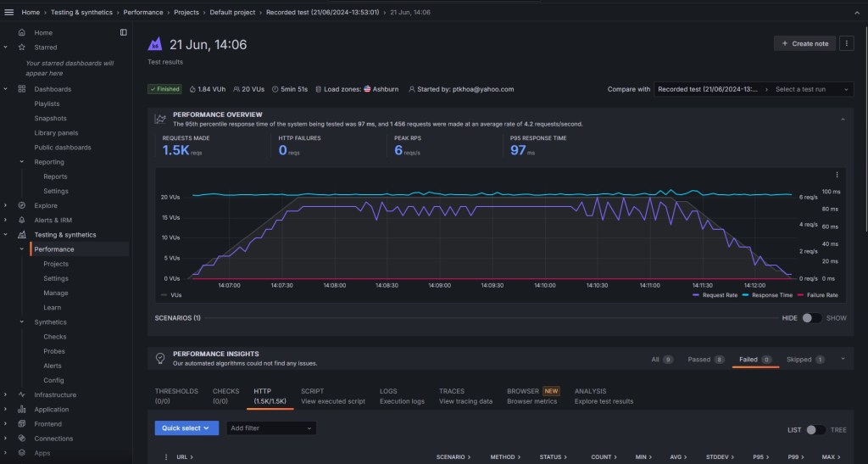
Task: Toggle the Scenarios Hide/Show switch
Action: pos(811,317)
